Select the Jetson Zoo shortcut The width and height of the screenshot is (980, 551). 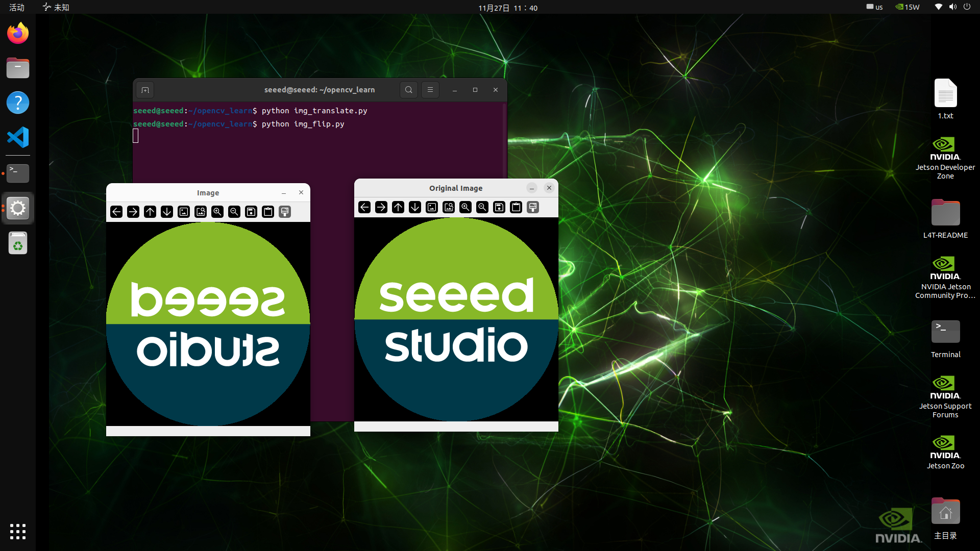945,452
